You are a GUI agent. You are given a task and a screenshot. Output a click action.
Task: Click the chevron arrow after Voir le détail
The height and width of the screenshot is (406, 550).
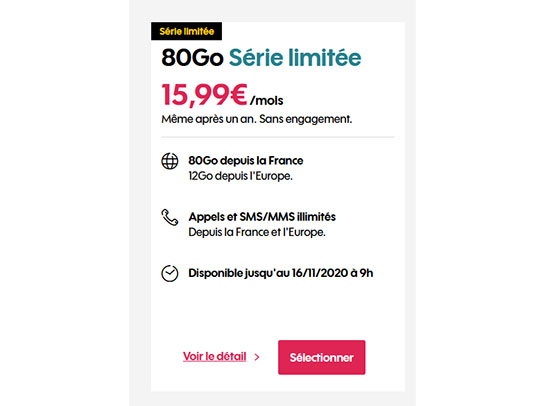[257, 357]
